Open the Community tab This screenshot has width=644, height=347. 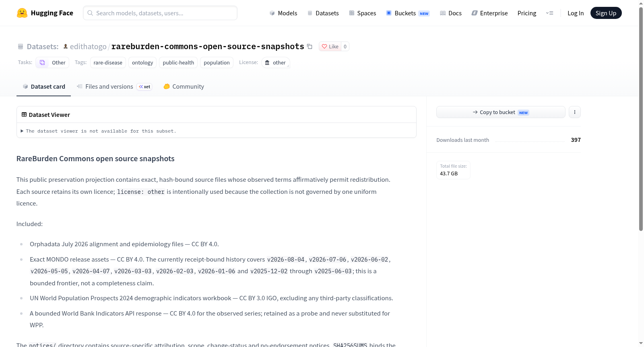[184, 87]
